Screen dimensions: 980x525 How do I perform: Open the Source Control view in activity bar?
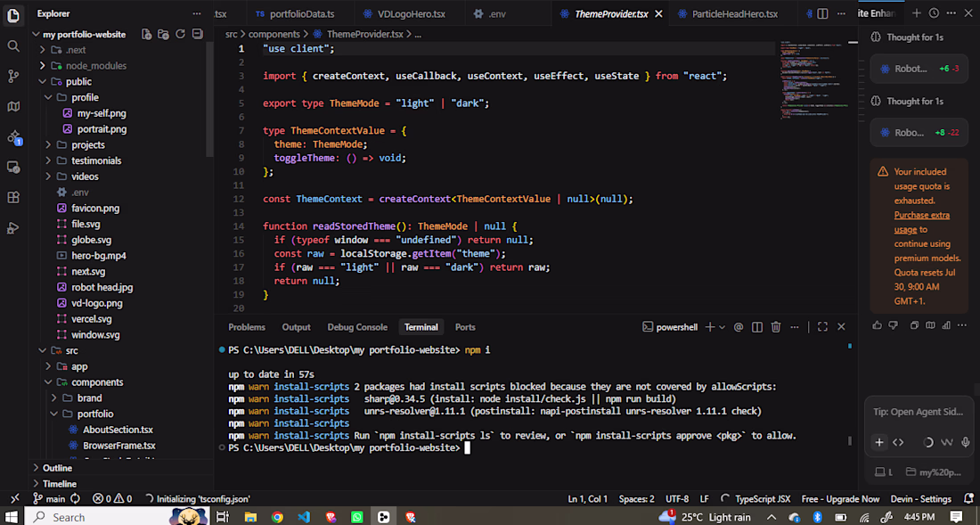tap(13, 77)
